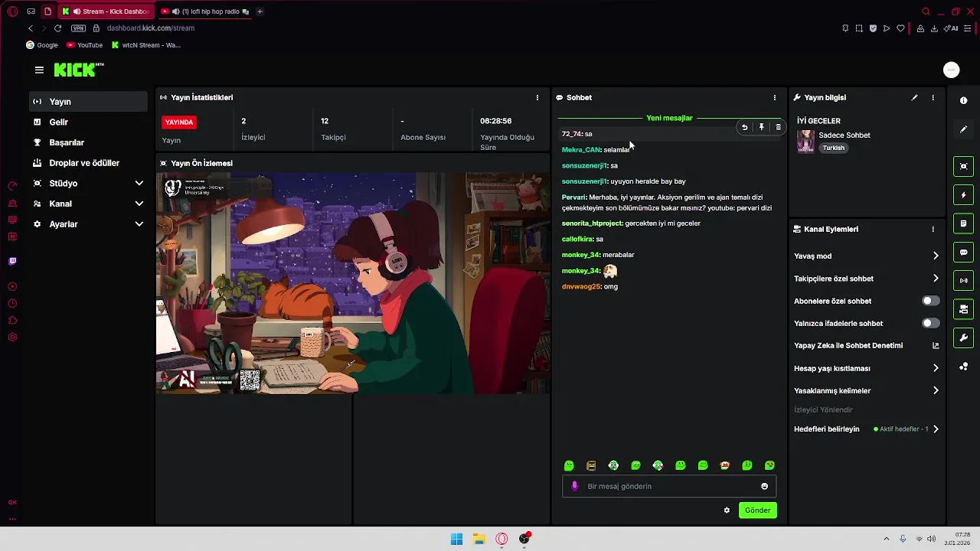This screenshot has height=551, width=980.
Task: Click username Mekra_CAN in chat
Action: pyautogui.click(x=581, y=150)
